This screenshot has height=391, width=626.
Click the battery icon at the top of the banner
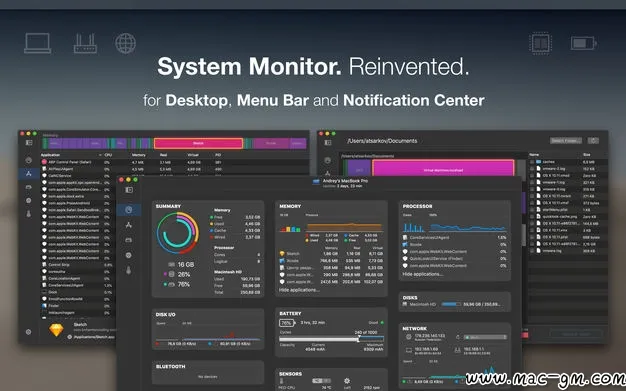(x=584, y=43)
